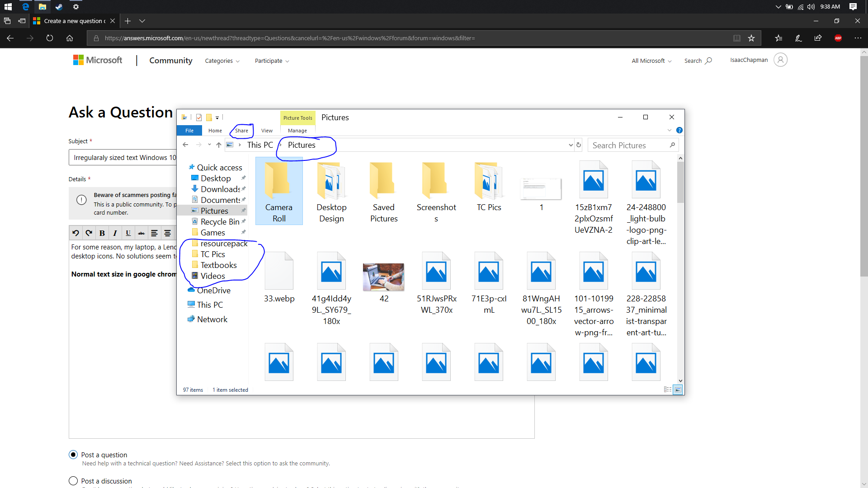Toggle underline formatting in editor
868x488 pixels.
coord(128,233)
